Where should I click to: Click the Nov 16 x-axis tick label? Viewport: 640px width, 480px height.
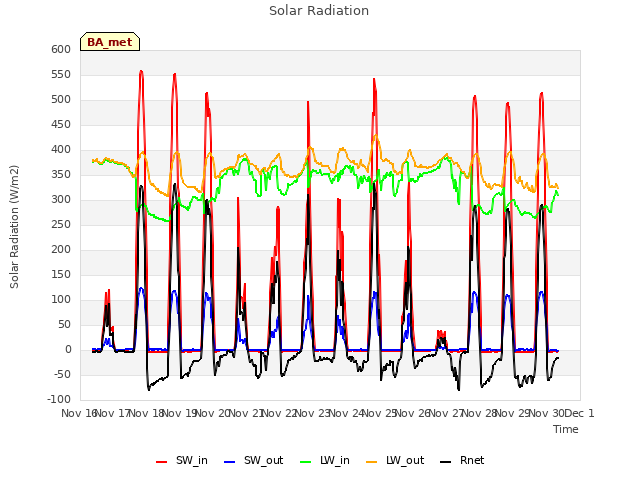pos(79,413)
